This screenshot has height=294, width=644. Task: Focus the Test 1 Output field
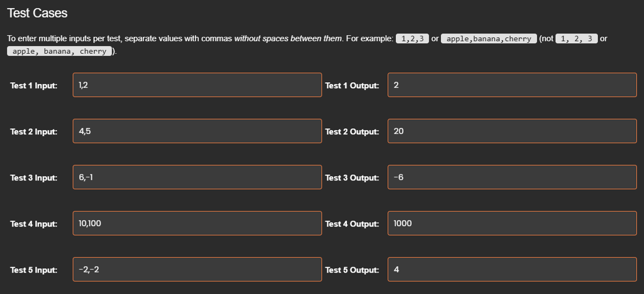tap(512, 85)
